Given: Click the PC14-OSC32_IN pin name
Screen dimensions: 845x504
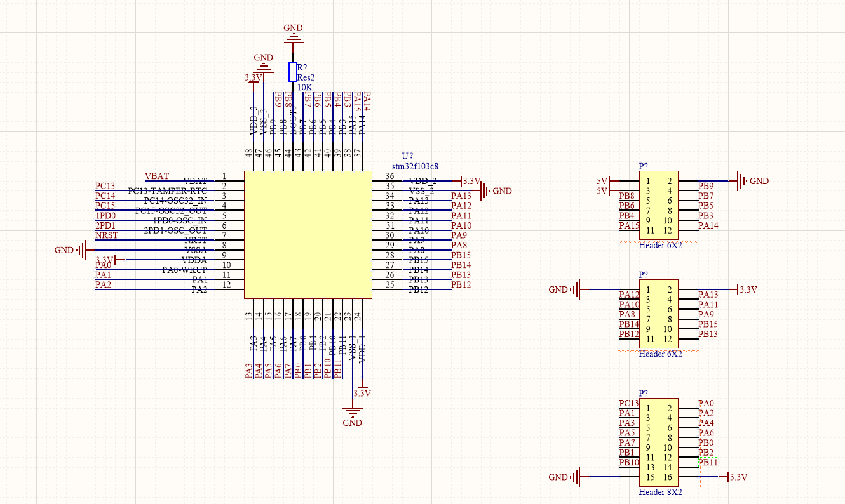Looking at the screenshot, I should (176, 201).
